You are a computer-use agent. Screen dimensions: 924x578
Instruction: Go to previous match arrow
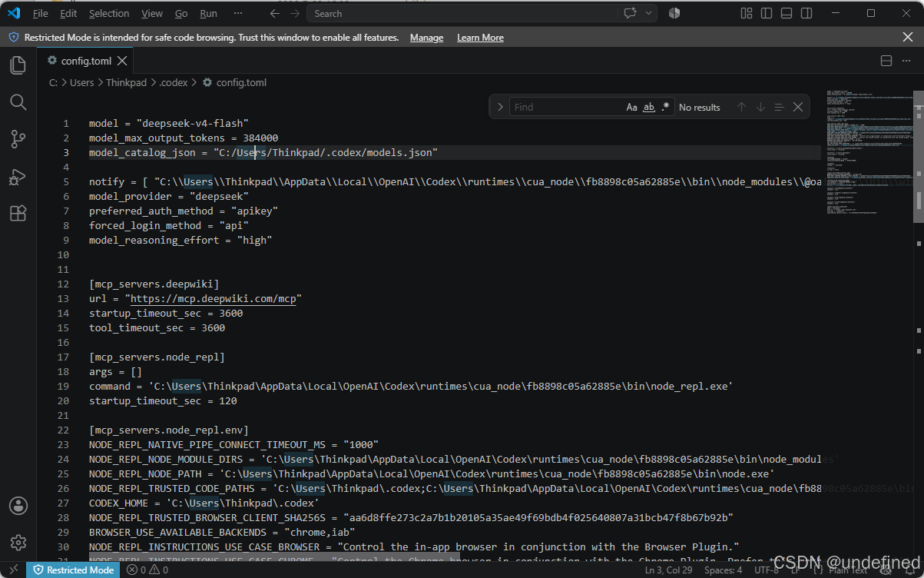[x=741, y=107]
